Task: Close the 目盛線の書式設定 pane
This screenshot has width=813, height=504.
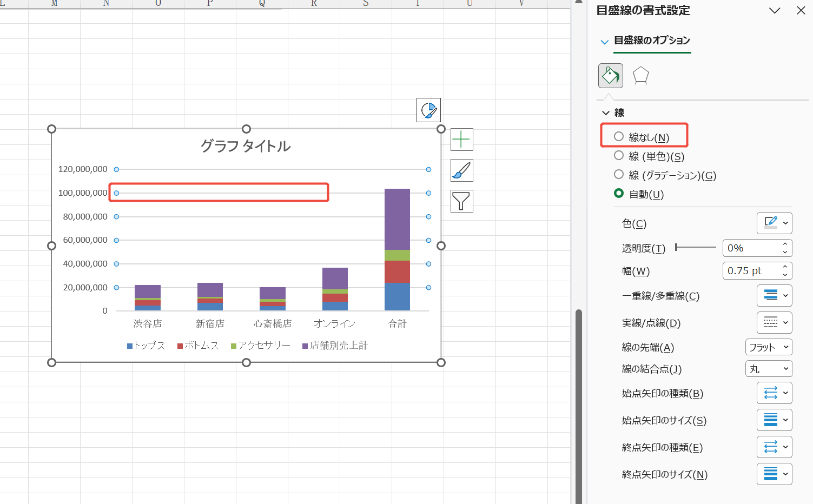Action: pos(801,11)
